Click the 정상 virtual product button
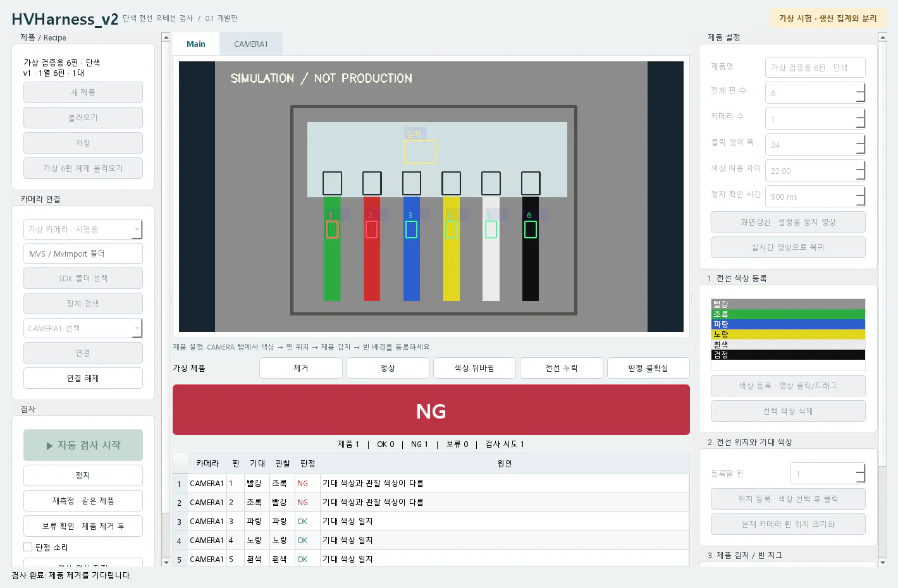898x588 pixels. 388,368
